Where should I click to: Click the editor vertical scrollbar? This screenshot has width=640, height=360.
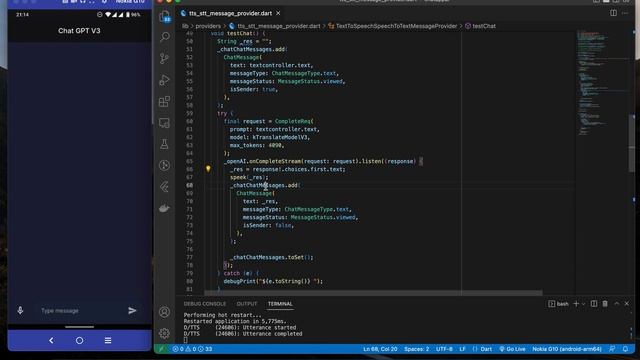tap(632, 143)
